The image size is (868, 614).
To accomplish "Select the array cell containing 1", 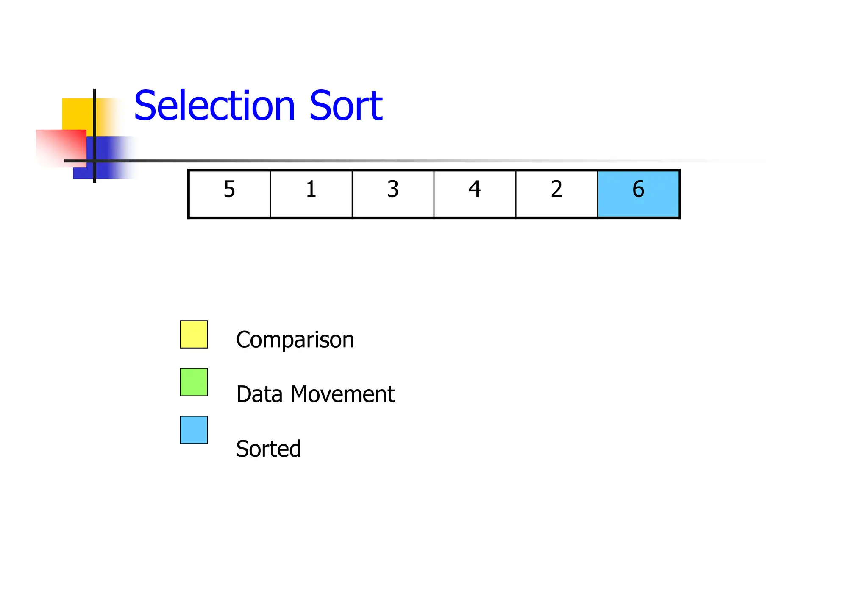I will (x=311, y=194).
